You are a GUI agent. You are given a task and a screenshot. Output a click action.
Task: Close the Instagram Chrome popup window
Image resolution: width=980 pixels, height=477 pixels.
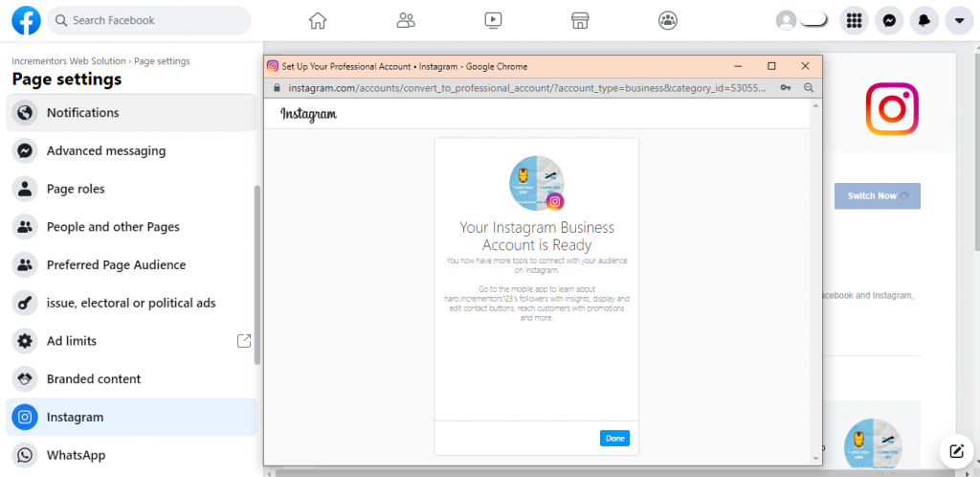805,66
